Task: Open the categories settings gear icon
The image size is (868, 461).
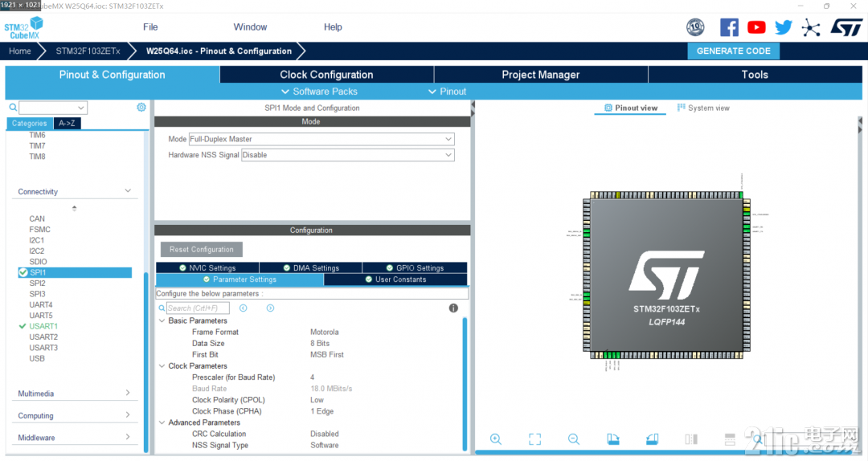Action: point(141,108)
